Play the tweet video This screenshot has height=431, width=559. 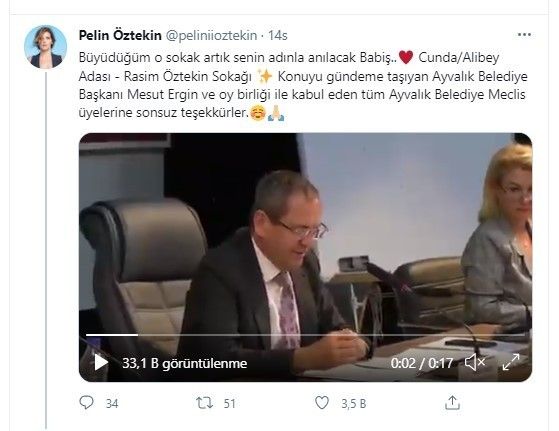pyautogui.click(x=101, y=363)
